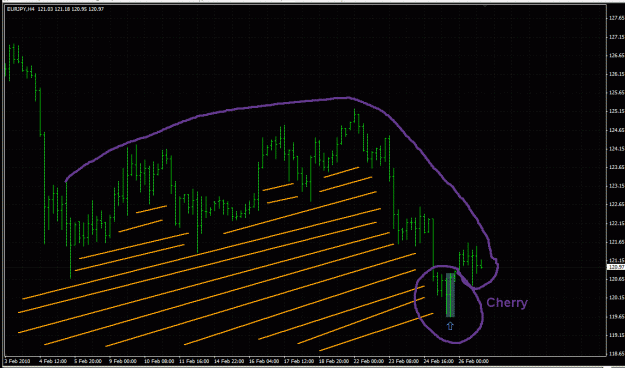
Task: Click the 11 Feb 16:00 time label
Action: tap(194, 361)
